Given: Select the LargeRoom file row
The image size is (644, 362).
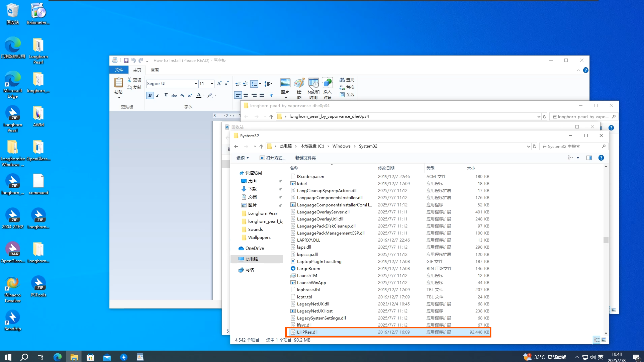Looking at the screenshot, I should coord(389,269).
